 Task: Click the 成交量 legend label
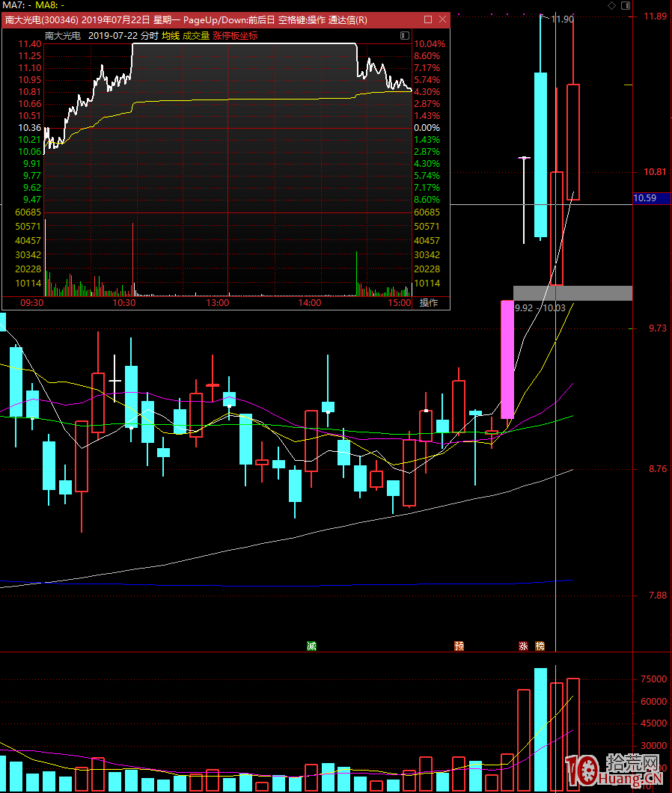pyautogui.click(x=196, y=35)
